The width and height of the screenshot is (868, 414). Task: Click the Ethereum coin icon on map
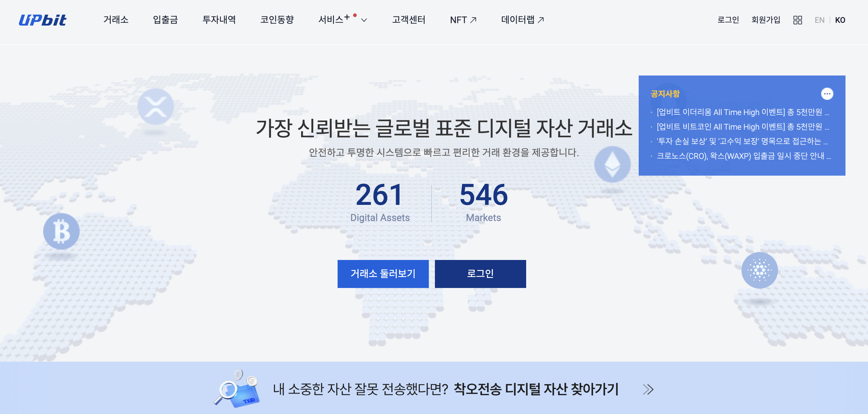click(612, 164)
